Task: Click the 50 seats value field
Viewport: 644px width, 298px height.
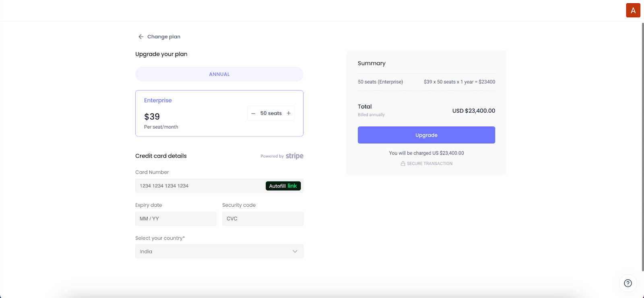Action: click(271, 113)
